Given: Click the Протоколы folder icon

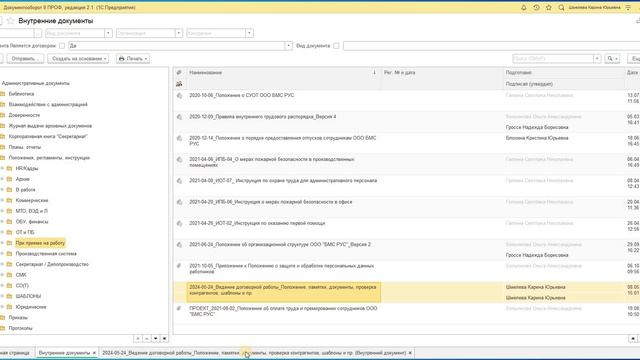Looking at the screenshot, I should pos(2,328).
